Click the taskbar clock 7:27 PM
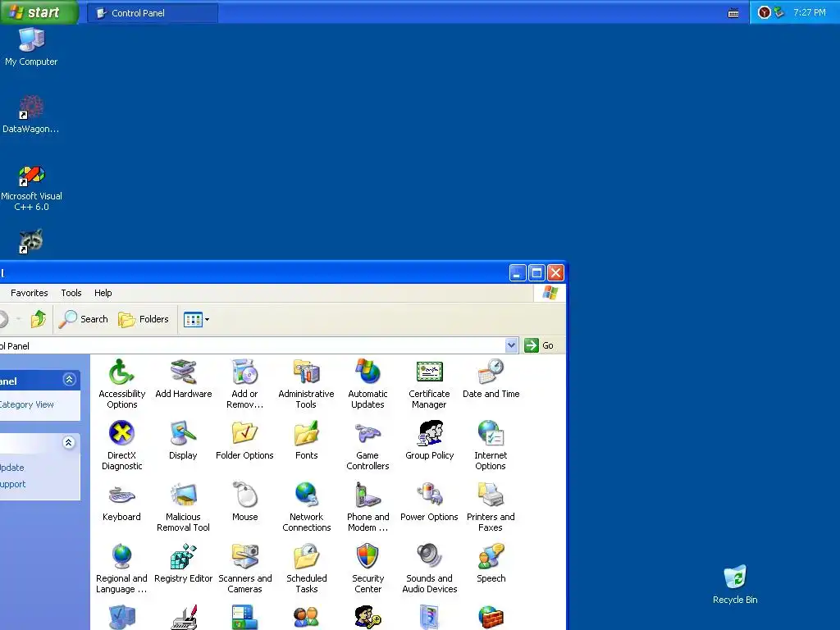The height and width of the screenshot is (630, 840). [x=810, y=12]
